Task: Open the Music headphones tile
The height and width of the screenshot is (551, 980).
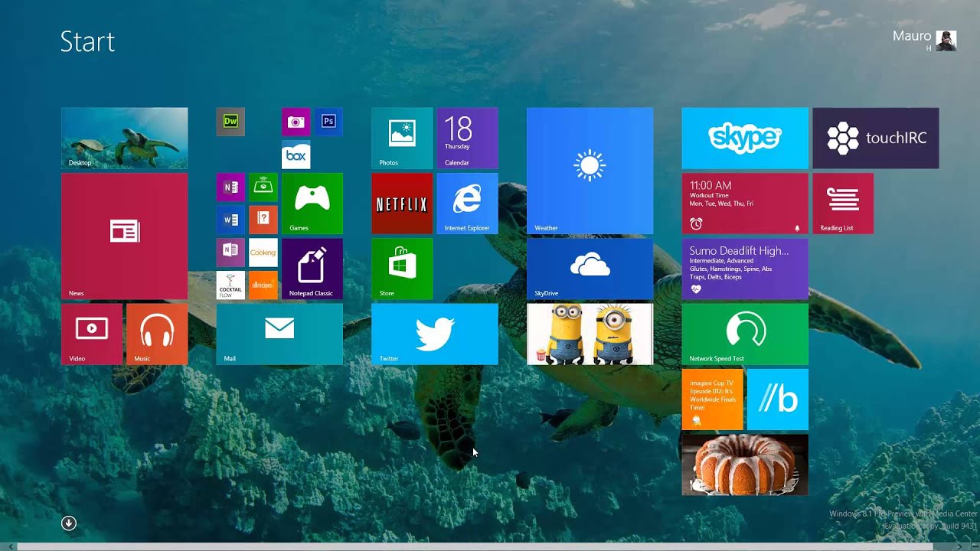Action: tap(157, 334)
